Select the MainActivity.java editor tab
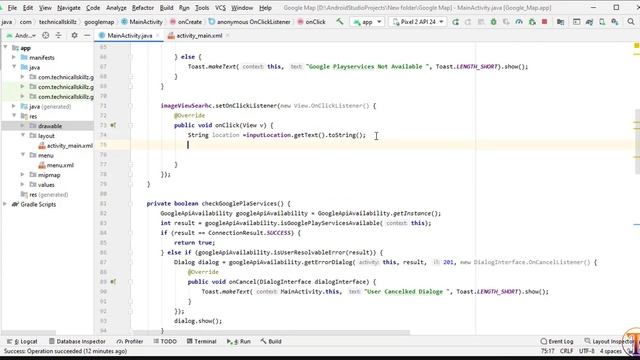This screenshot has height=360, width=640. pyautogui.click(x=129, y=36)
